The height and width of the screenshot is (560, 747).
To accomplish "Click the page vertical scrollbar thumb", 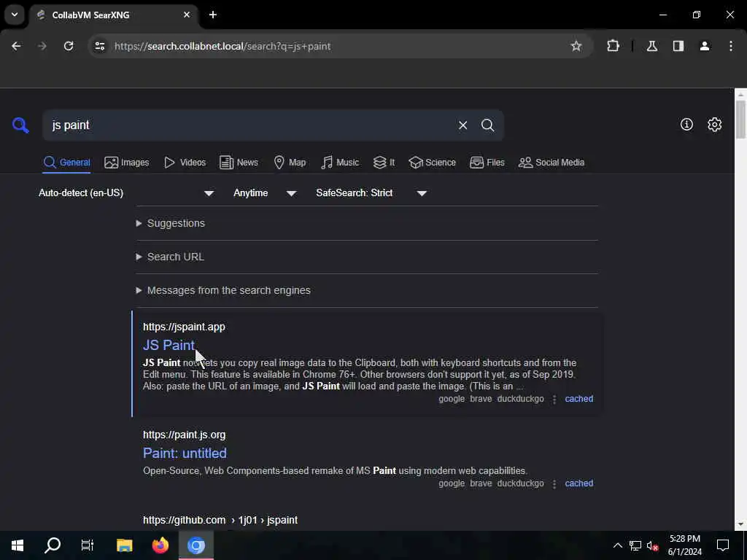I will pos(740,119).
